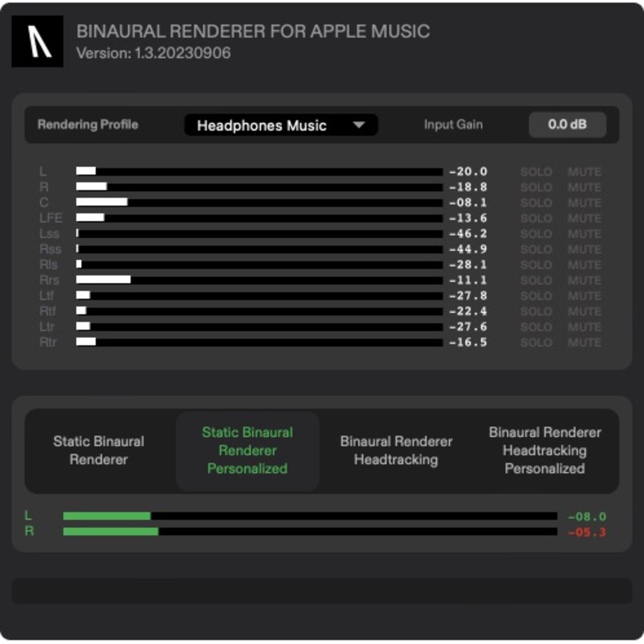Solo the L channel
The height and width of the screenshot is (644, 644).
pyautogui.click(x=536, y=172)
